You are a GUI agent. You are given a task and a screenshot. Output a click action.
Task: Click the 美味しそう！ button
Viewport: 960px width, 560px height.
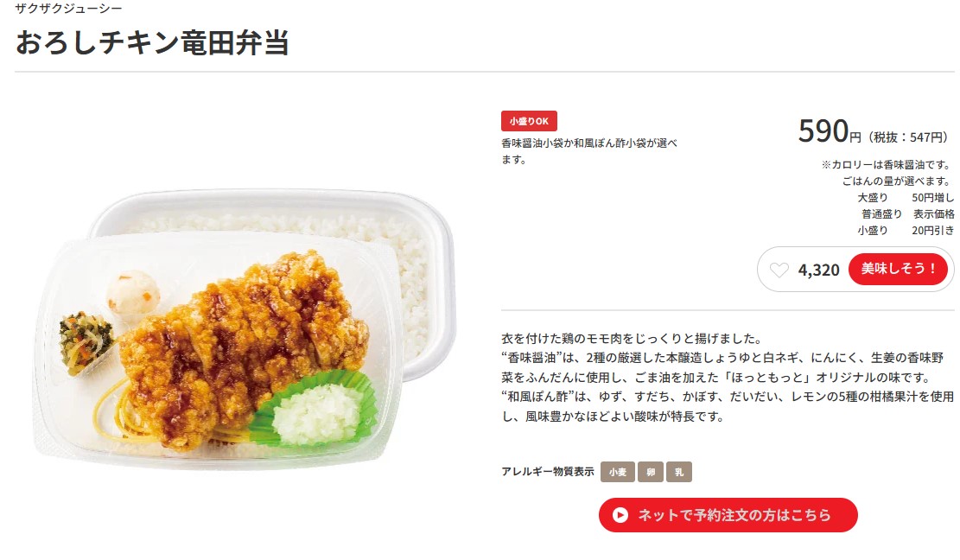coord(898,269)
